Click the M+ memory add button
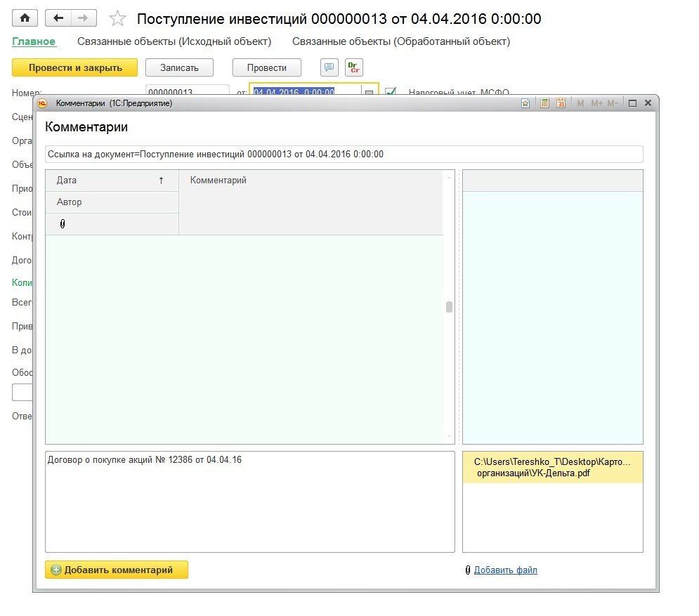The image size is (699, 616). pyautogui.click(x=597, y=103)
